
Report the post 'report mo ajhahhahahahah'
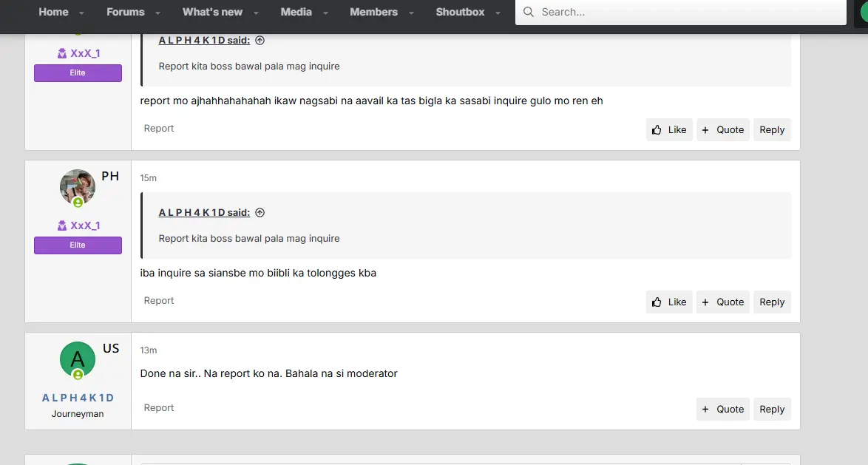[x=159, y=129]
